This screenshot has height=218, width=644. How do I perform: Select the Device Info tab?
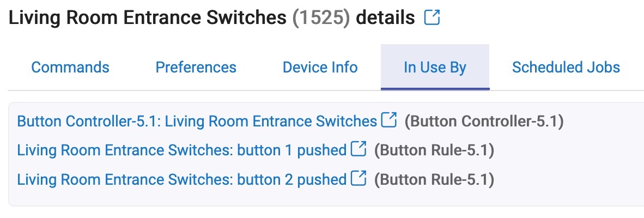(320, 68)
